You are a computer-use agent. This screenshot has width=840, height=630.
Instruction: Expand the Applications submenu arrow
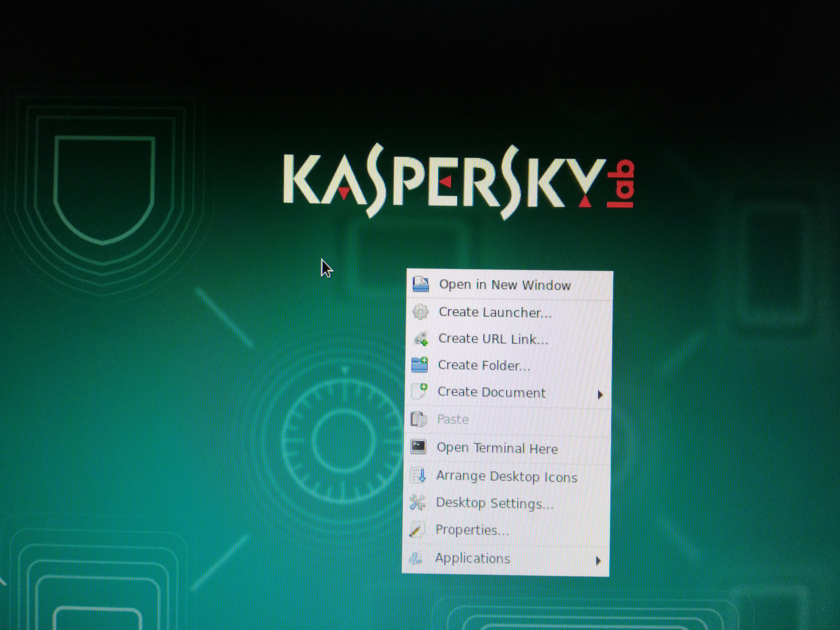598,560
